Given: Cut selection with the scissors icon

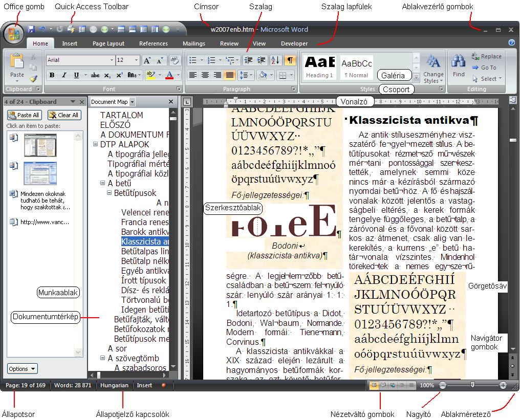Looking at the screenshot, I should tap(33, 57).
